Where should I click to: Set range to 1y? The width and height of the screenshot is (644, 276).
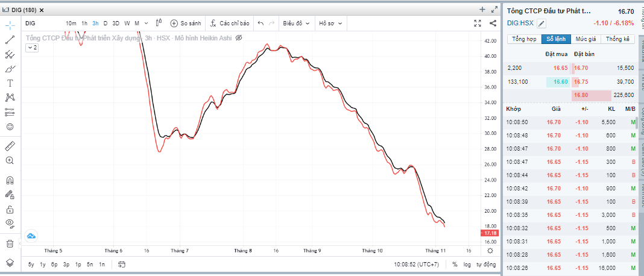click(43, 265)
